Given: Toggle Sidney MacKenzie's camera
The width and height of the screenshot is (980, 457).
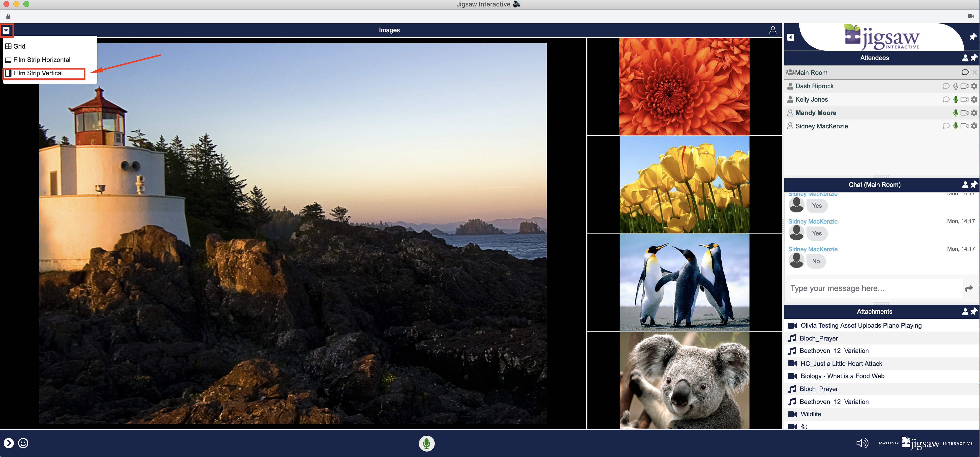Looking at the screenshot, I should click(964, 126).
